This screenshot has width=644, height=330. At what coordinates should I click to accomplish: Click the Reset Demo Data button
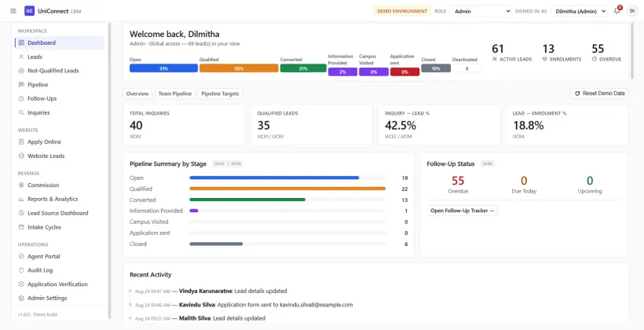(x=600, y=93)
